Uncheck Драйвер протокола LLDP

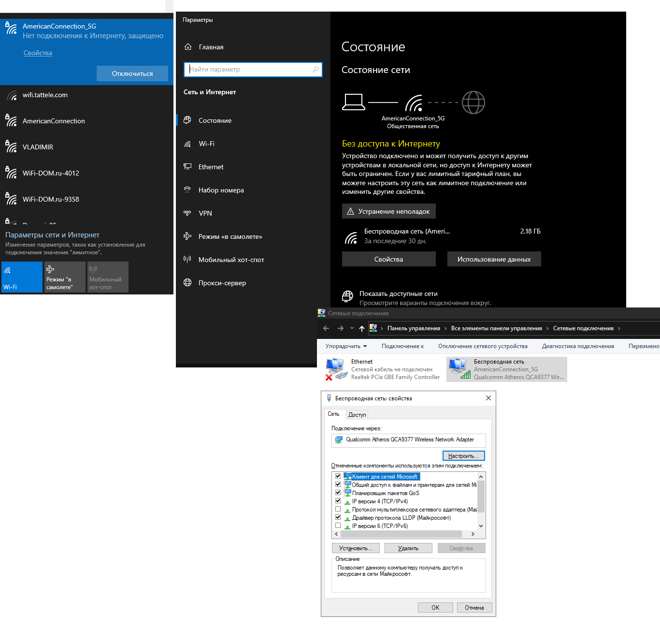338,517
